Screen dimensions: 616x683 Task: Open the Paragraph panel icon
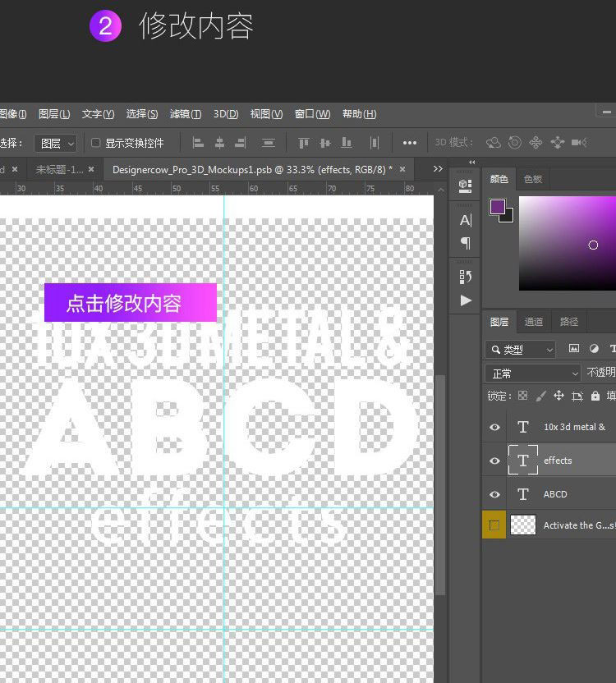click(x=466, y=243)
